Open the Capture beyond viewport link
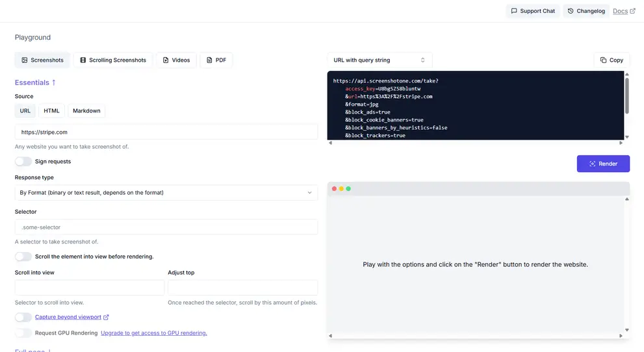 [68, 317]
